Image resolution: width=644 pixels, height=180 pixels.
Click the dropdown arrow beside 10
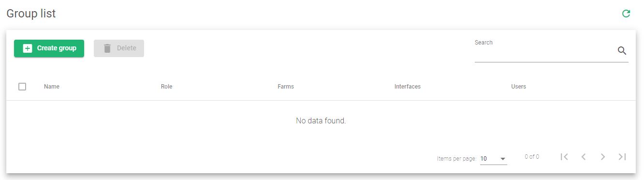coord(503,159)
